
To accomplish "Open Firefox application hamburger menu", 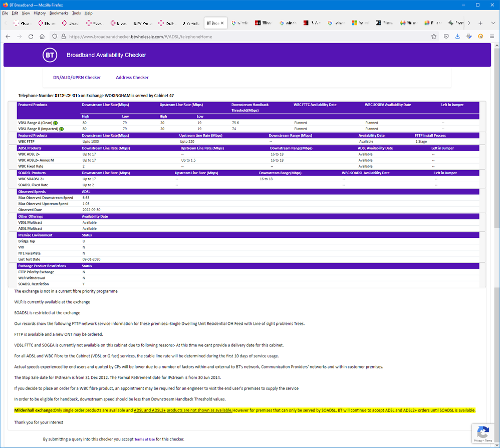I will point(492,37).
